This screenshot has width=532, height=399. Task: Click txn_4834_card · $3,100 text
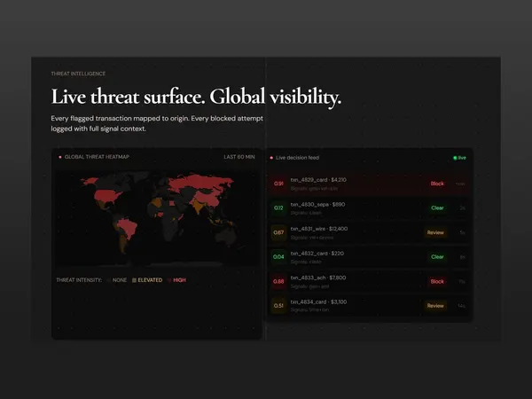click(318, 302)
